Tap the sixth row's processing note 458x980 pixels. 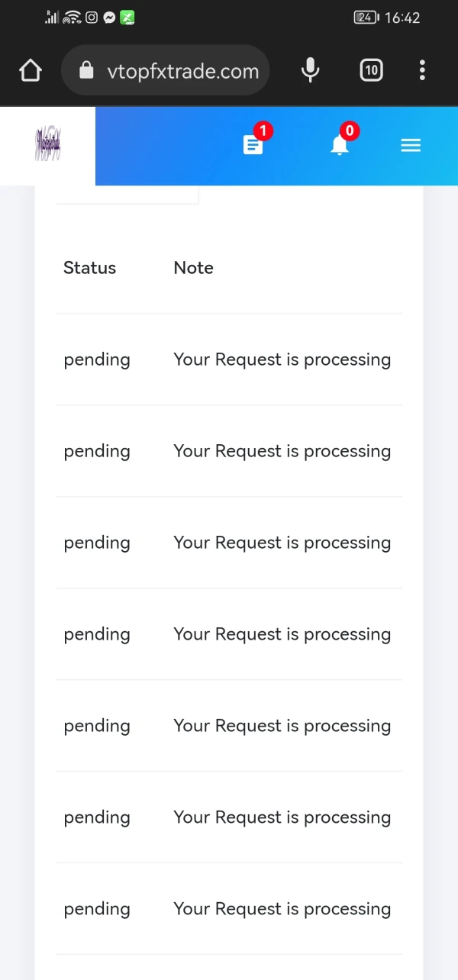click(282, 817)
